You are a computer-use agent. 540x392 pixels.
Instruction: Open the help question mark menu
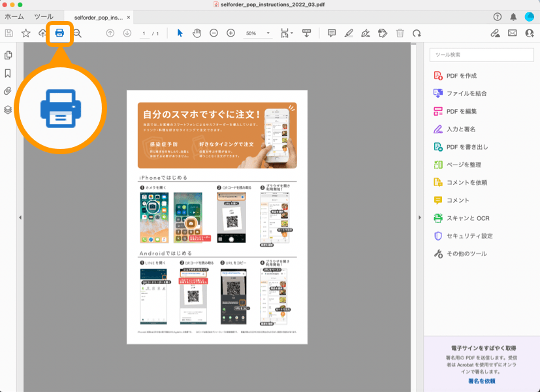[498, 16]
